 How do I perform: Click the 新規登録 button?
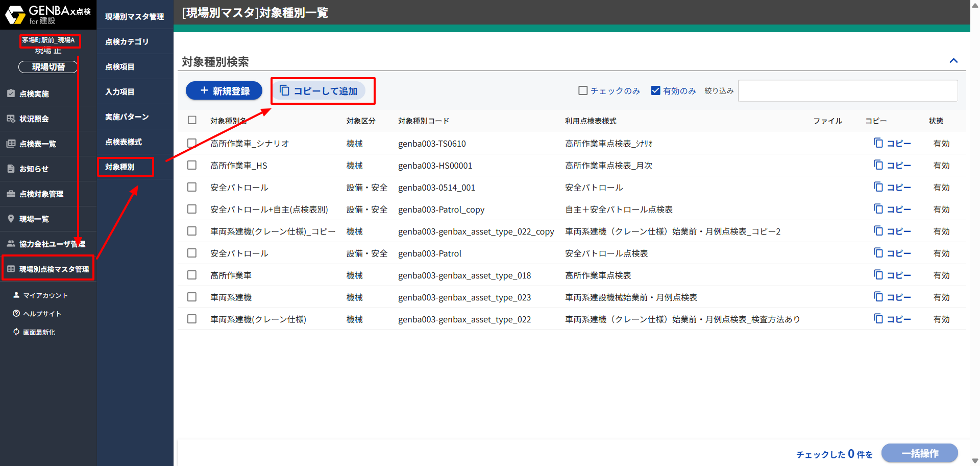pos(224,91)
